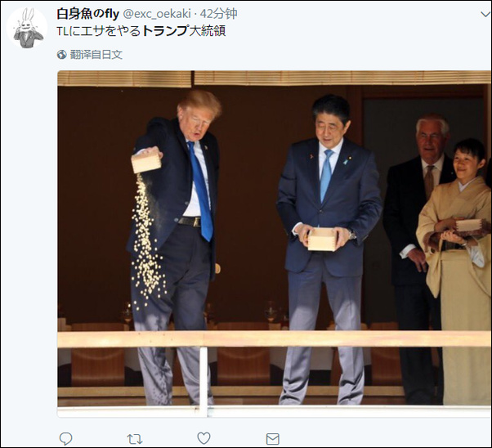Share via direct message envelope icon
This screenshot has height=448, width=492.
[272, 439]
